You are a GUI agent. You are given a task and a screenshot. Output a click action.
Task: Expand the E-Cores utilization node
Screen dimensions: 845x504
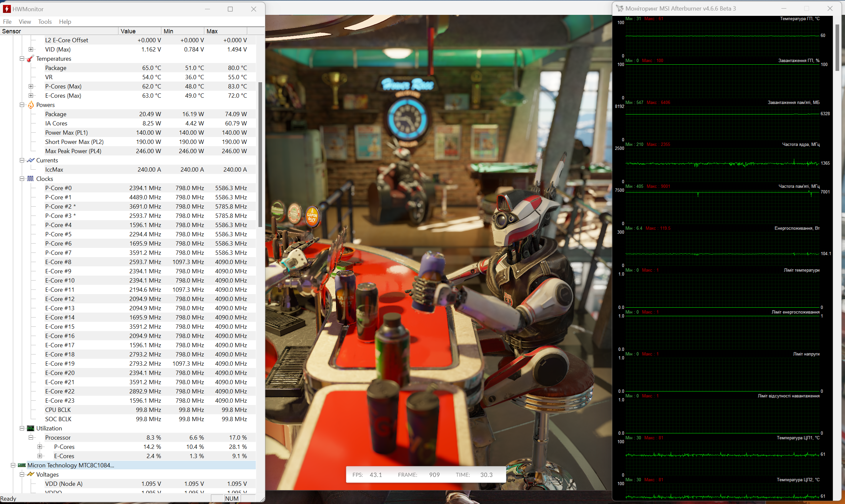click(x=40, y=456)
